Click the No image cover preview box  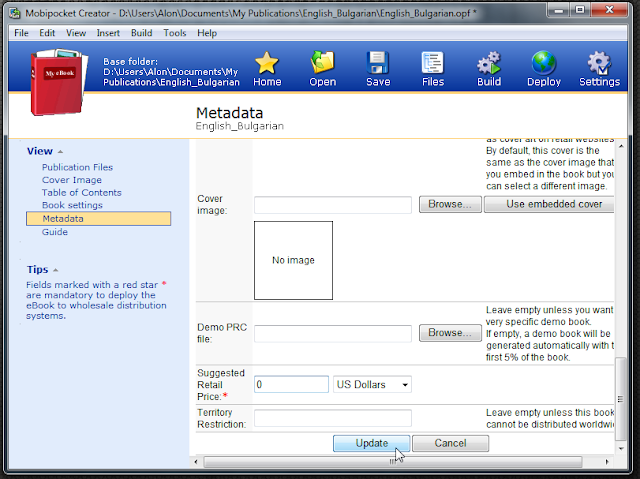[293, 260]
